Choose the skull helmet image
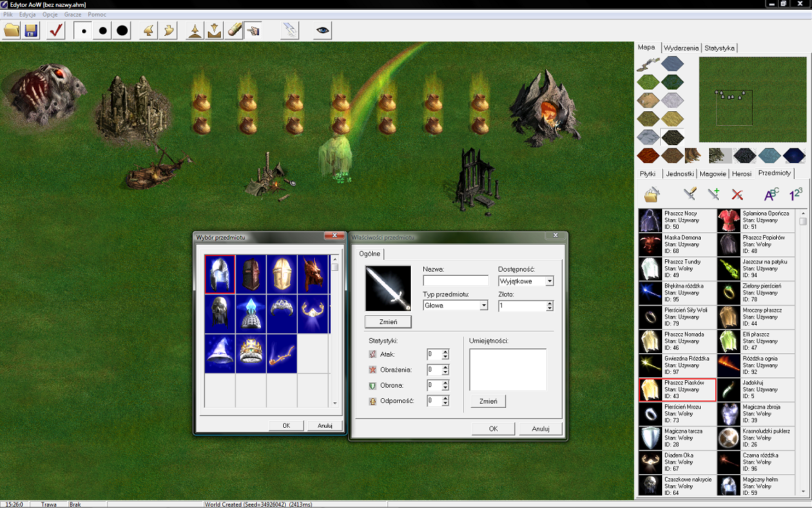The image size is (812, 508). pyautogui.click(x=220, y=314)
